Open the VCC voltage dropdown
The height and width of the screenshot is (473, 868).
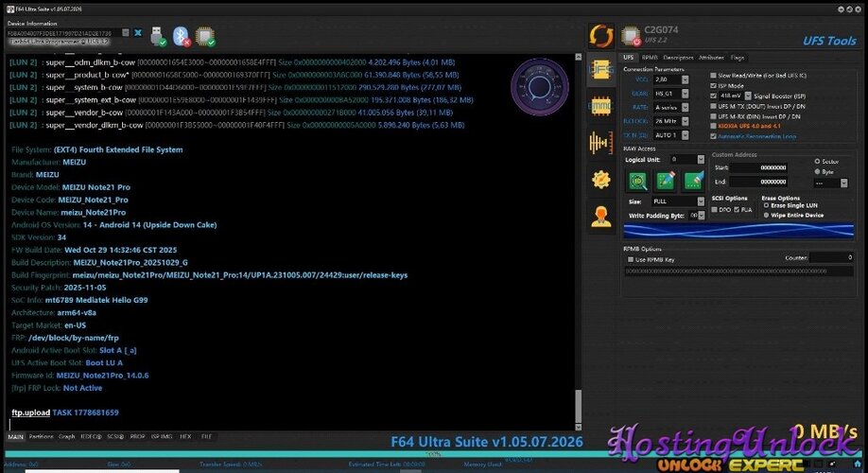coord(685,79)
